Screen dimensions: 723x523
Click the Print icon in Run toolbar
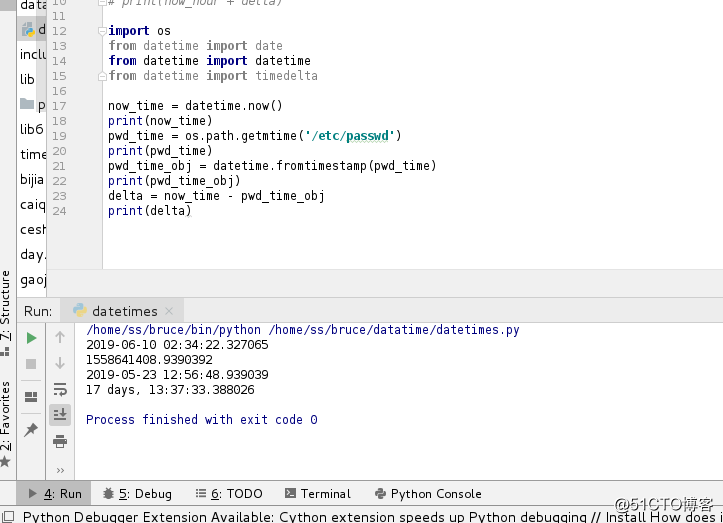[x=60, y=441]
